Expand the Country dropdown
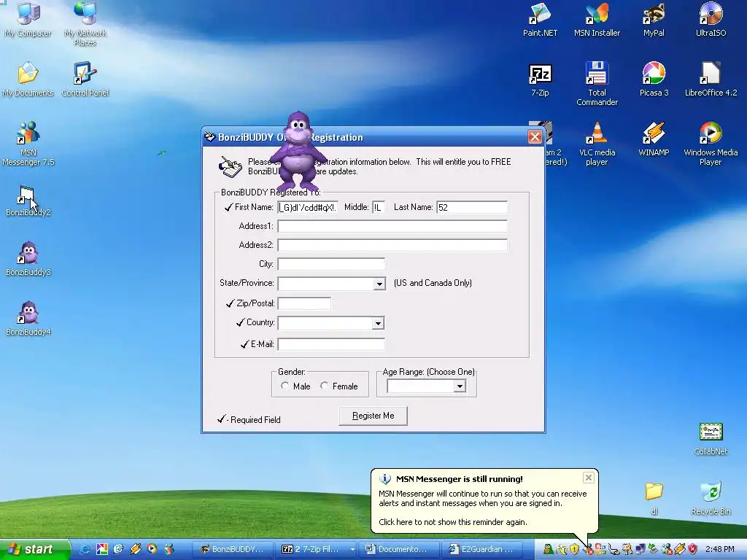This screenshot has height=560, width=747. 378,323
